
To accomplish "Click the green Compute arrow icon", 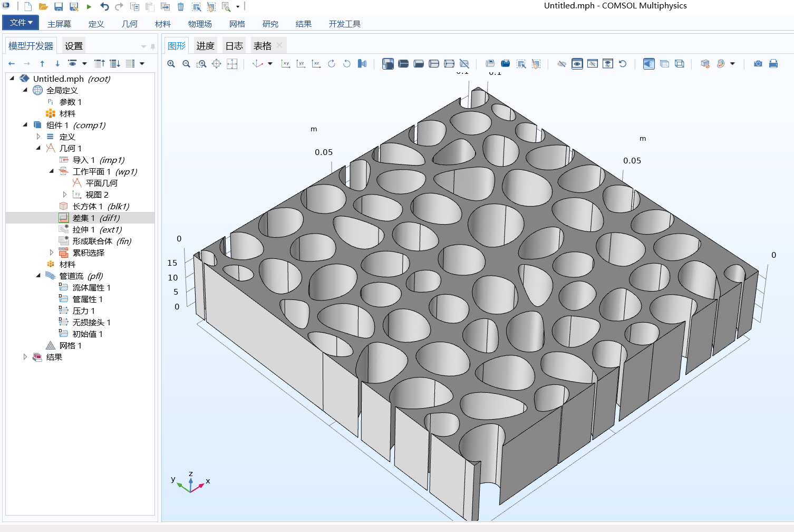I will pos(89,6).
